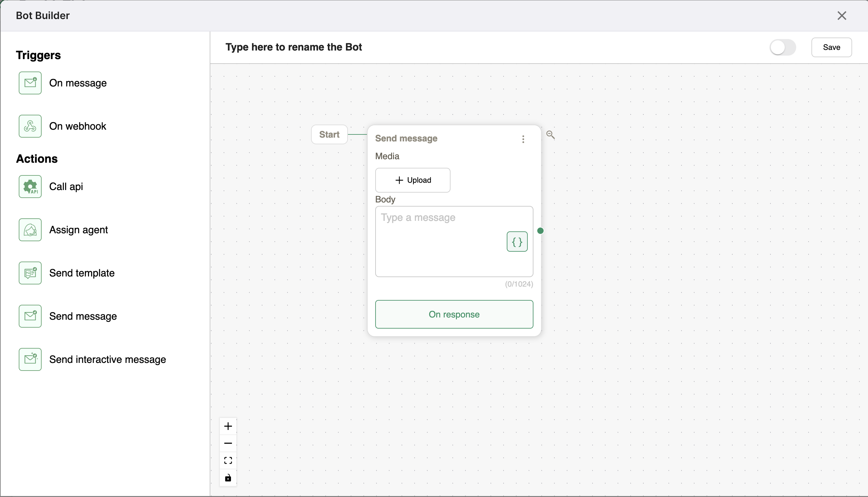
Task: Toggle the bot active switch
Action: coord(783,47)
